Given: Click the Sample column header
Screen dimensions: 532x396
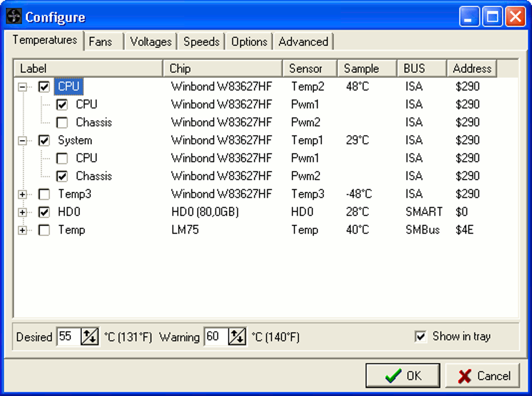Looking at the screenshot, I should [x=367, y=68].
